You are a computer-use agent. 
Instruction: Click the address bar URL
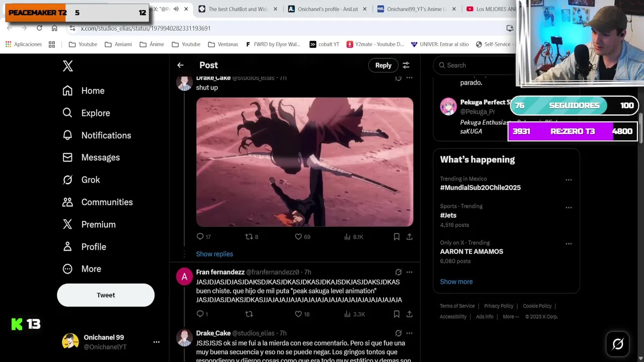pos(145,28)
